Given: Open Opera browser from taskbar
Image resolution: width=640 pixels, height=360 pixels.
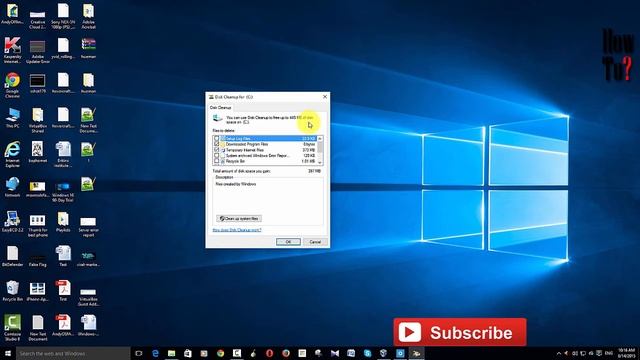Looking at the screenshot, I should click(x=269, y=353).
